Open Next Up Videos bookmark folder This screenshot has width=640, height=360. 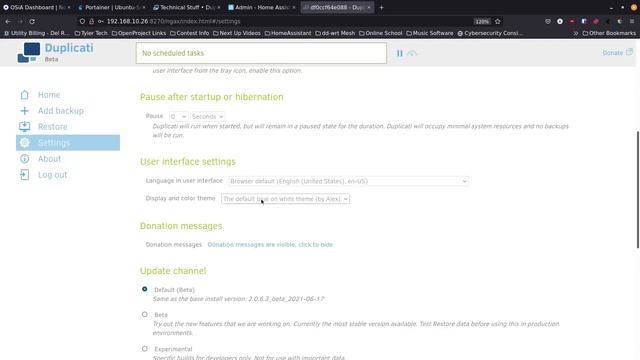coord(236,33)
